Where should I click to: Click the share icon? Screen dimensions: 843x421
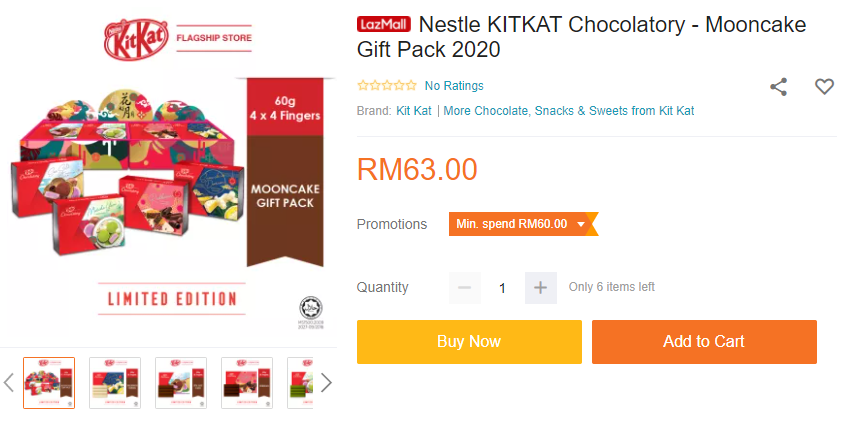click(x=778, y=87)
